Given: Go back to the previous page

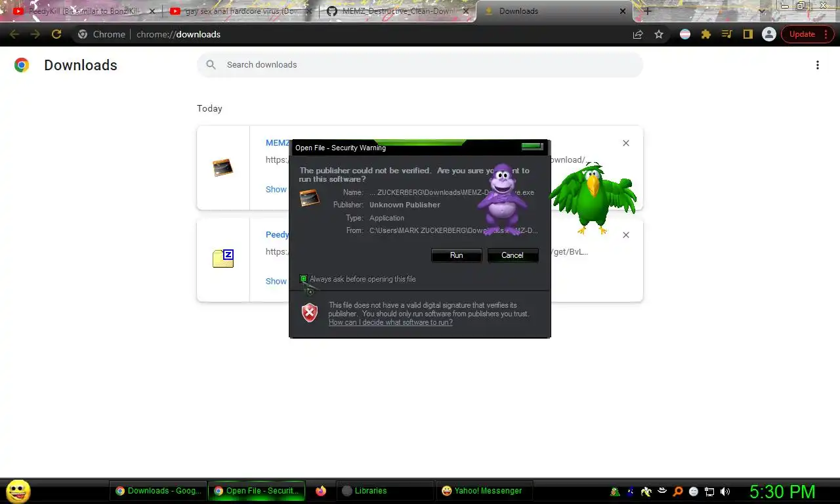Looking at the screenshot, I should pos(14,34).
